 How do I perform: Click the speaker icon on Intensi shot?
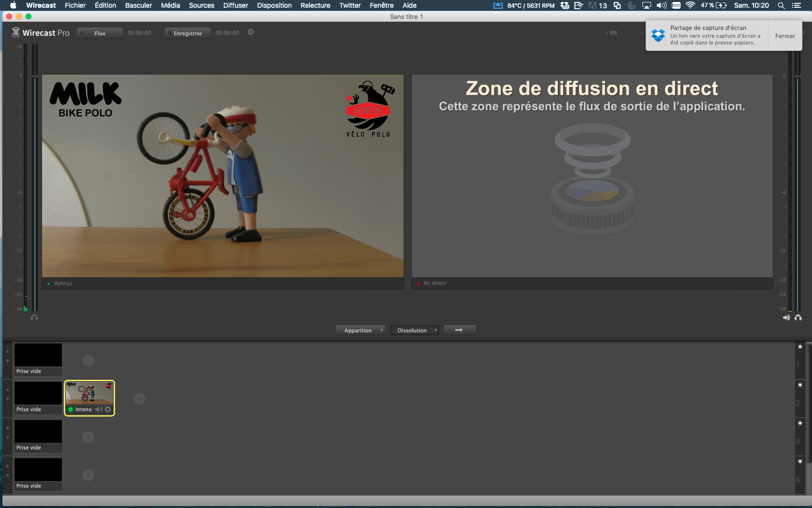(x=99, y=409)
